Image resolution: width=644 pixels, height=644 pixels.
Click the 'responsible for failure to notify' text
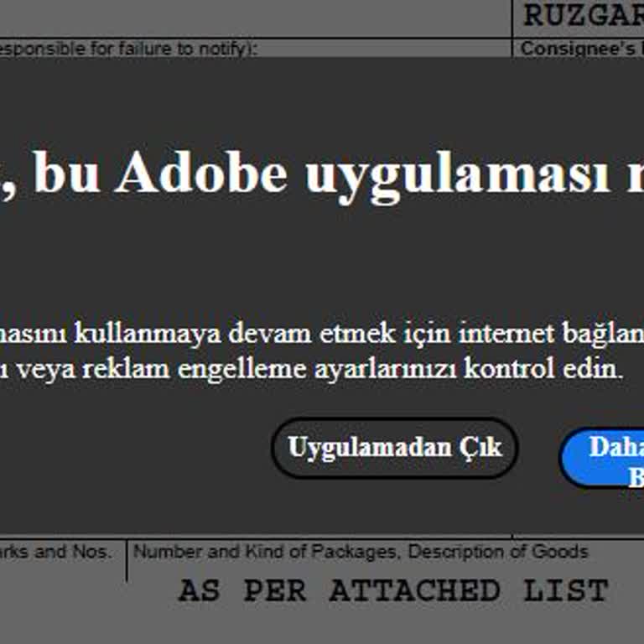pyautogui.click(x=128, y=49)
